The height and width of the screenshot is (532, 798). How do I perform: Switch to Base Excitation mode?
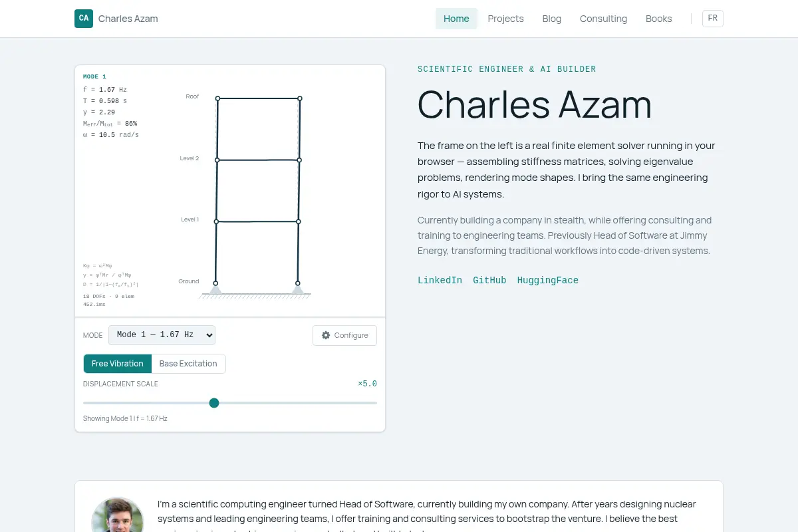(188, 364)
